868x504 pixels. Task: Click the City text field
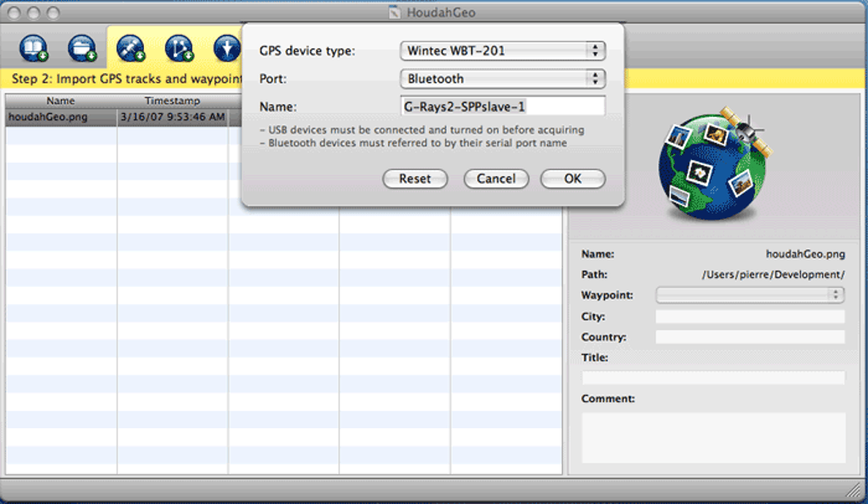coord(750,316)
